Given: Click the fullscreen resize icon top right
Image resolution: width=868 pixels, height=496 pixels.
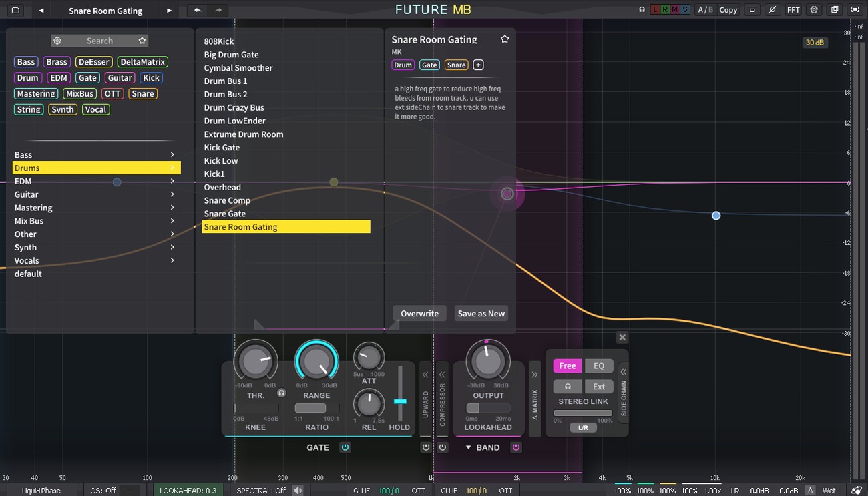Looking at the screenshot, I should pos(856,9).
